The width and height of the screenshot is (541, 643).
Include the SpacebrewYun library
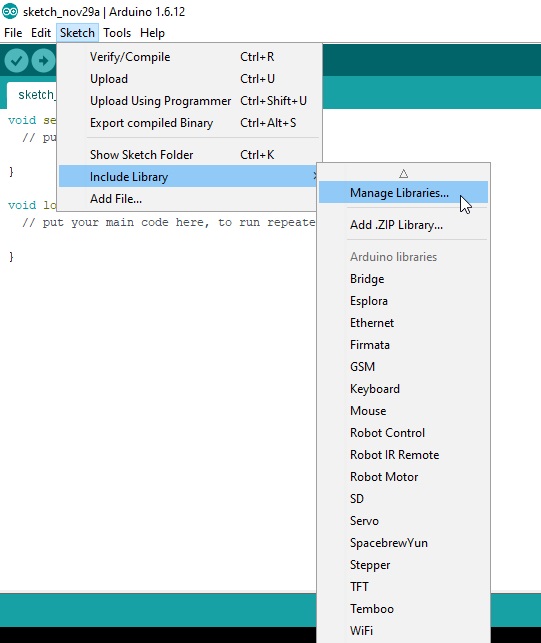point(404,543)
